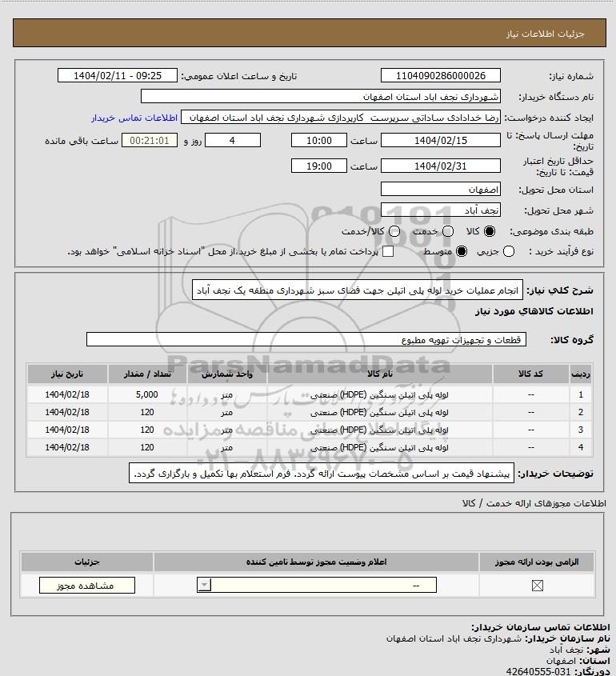
Task: Select row number 4 cell
Action: [x=581, y=447]
